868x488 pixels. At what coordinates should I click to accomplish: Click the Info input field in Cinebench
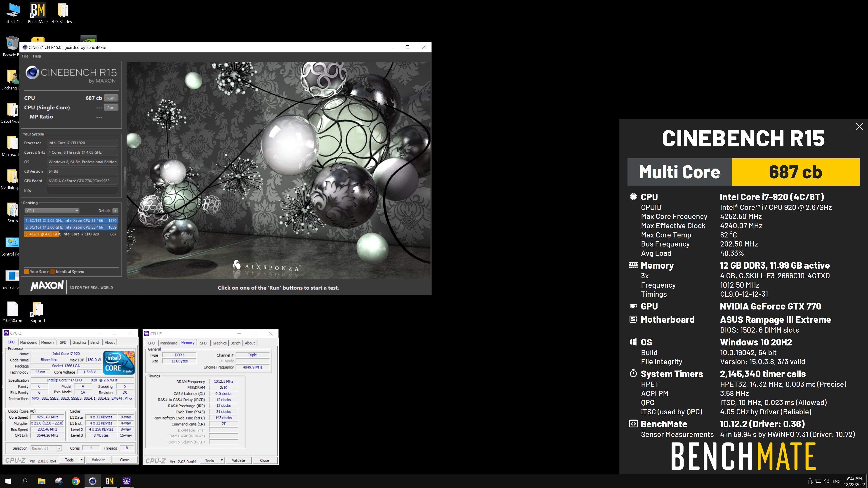[x=83, y=190]
